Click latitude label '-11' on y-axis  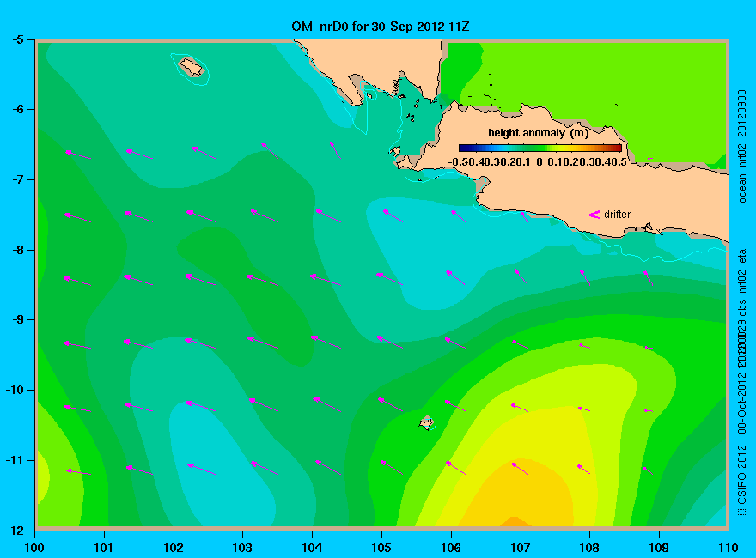[x=15, y=460]
